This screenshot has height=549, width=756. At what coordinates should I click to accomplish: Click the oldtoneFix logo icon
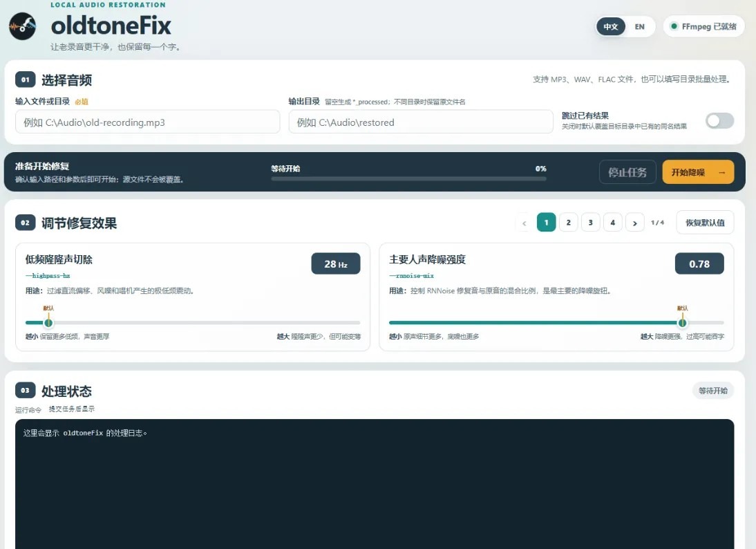(22, 26)
